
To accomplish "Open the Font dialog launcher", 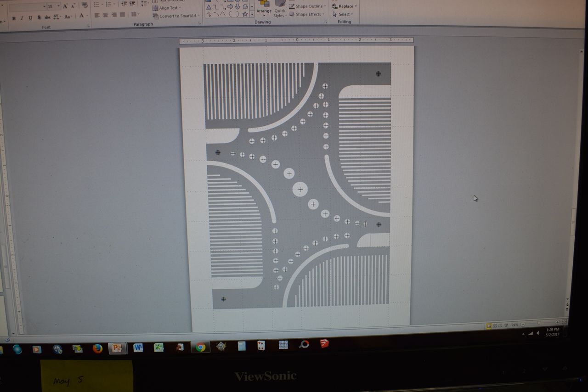I will coord(88,27).
